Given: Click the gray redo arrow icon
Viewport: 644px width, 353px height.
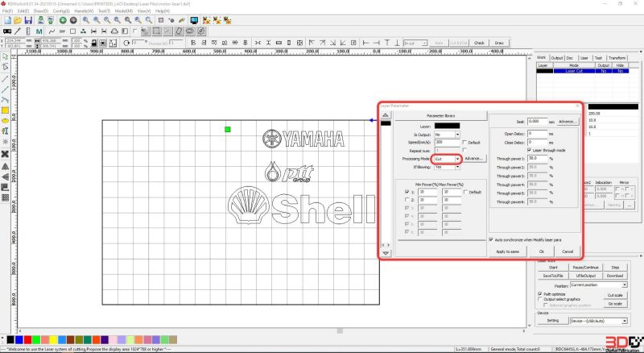Looking at the screenshot, I should click(x=73, y=20).
